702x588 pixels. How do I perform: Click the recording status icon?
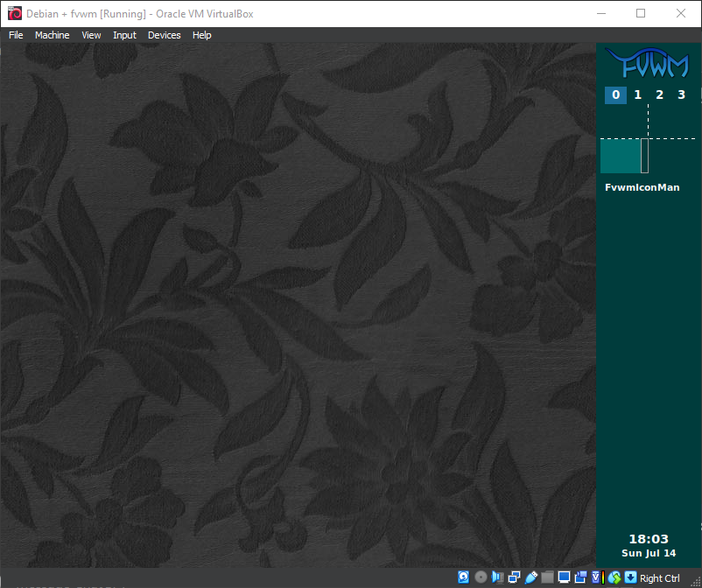[580, 577]
